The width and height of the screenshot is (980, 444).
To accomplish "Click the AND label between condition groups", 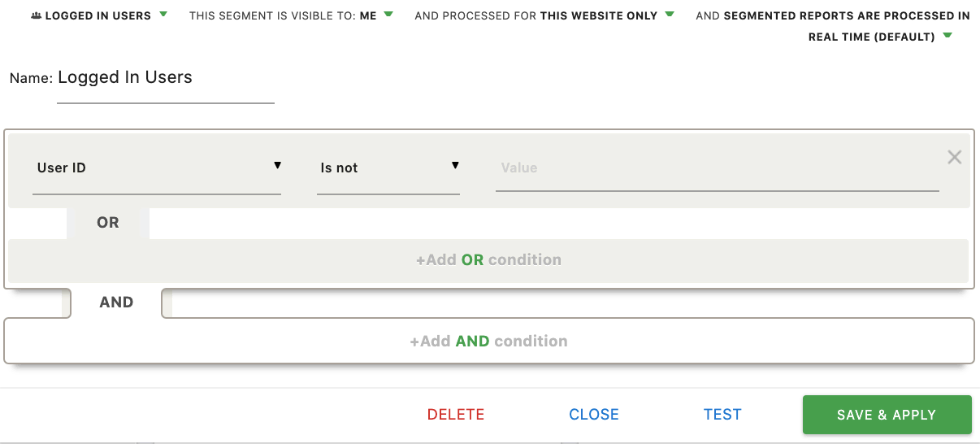I will [116, 303].
